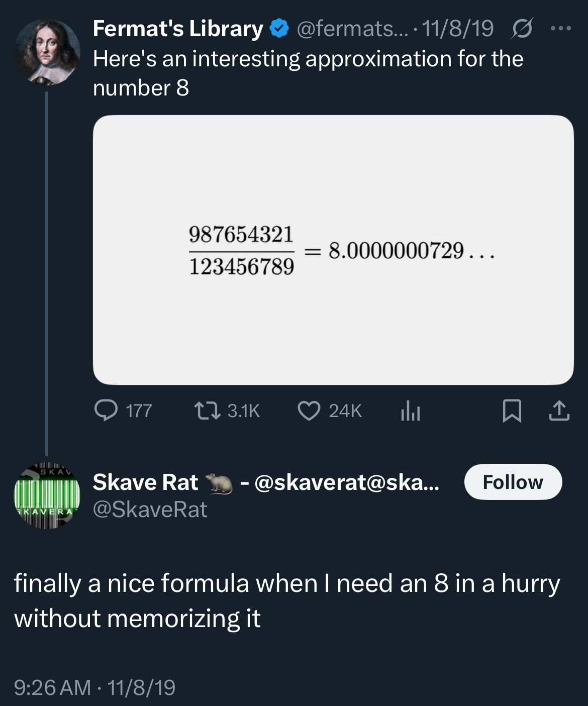Screen dimensions: 588x706
Task: Retweet the Fermat's Library post
Action: pos(227,411)
